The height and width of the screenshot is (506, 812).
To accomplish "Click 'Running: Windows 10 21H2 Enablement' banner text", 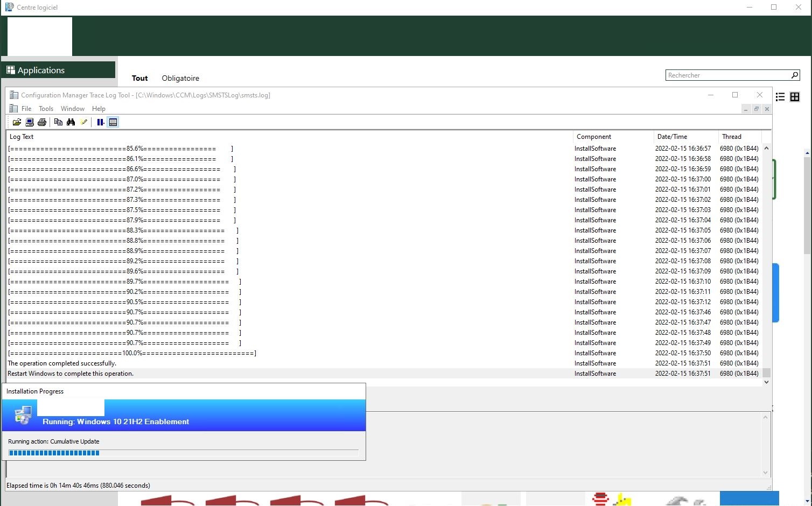I will tap(116, 421).
